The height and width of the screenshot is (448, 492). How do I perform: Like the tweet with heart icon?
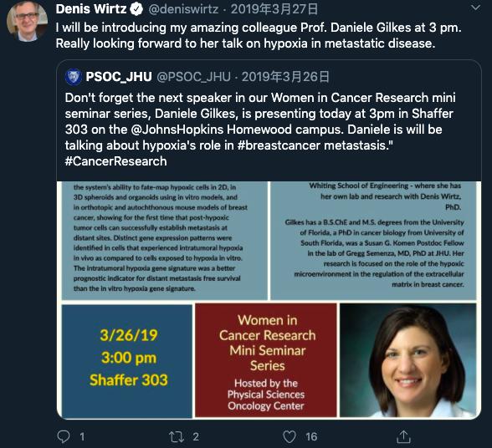[x=290, y=436]
